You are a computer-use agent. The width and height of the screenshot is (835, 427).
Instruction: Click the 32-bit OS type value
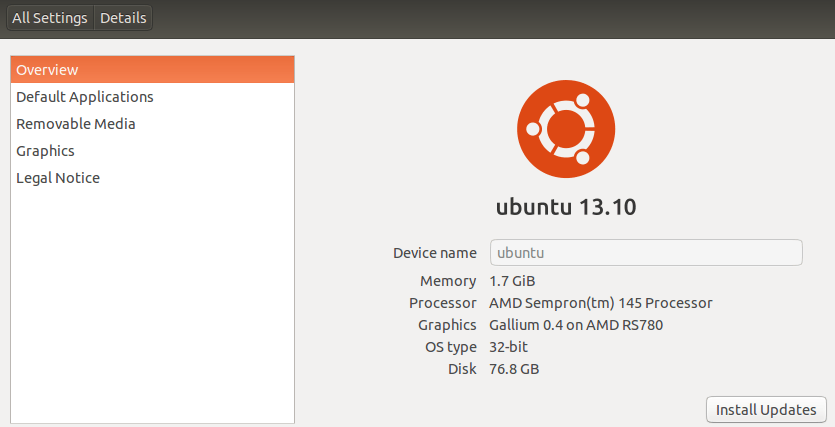(x=508, y=347)
